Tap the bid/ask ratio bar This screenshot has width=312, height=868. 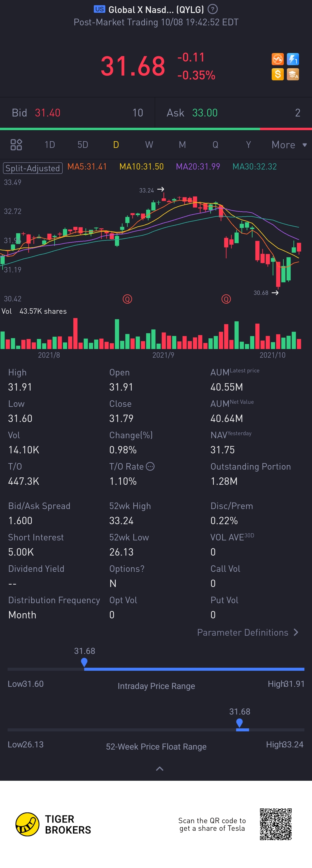click(156, 129)
